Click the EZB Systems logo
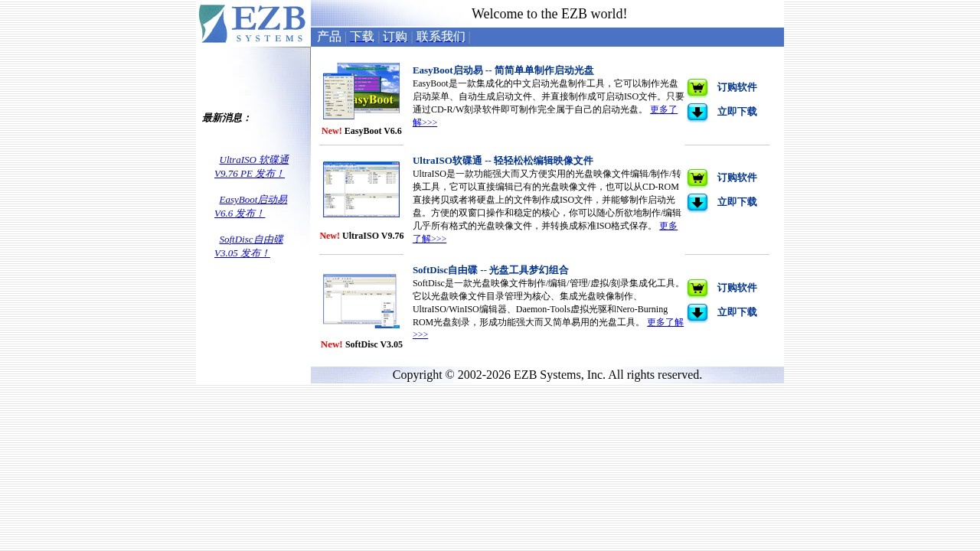This screenshot has width=980, height=551. click(x=253, y=24)
